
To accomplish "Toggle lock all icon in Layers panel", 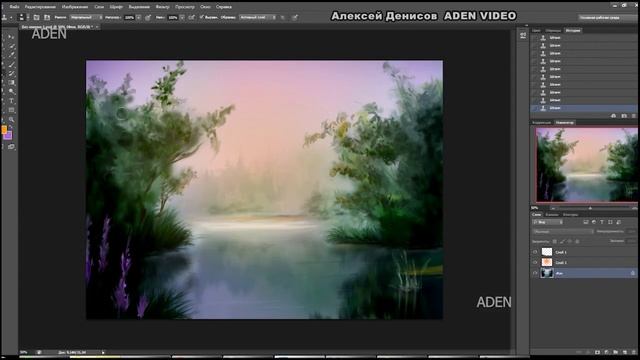I will pyautogui.click(x=577, y=242).
